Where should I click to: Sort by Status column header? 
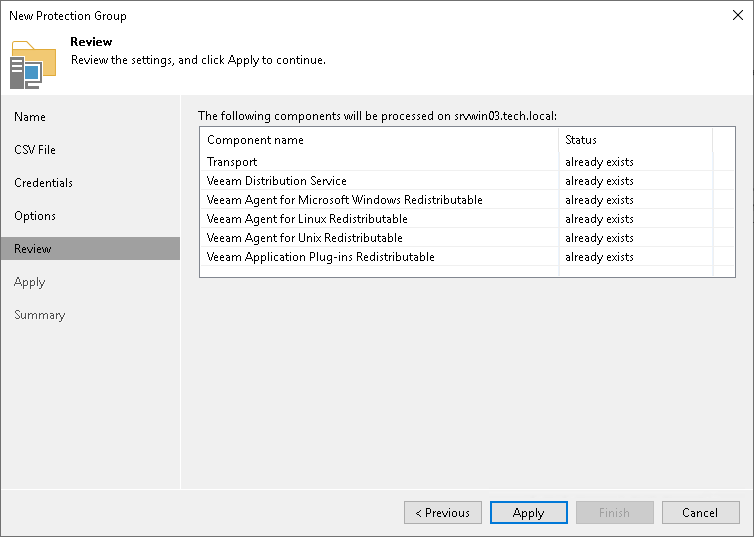635,140
